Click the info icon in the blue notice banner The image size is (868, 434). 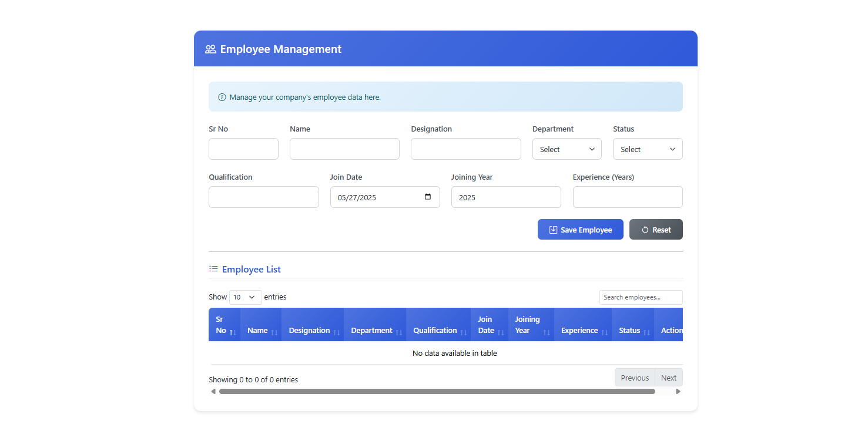222,97
